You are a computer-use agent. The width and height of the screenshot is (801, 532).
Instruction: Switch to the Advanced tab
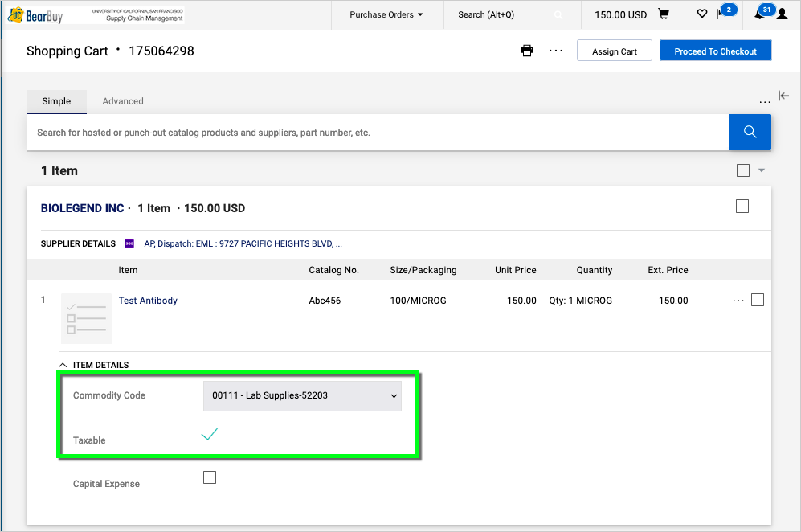pyautogui.click(x=122, y=100)
